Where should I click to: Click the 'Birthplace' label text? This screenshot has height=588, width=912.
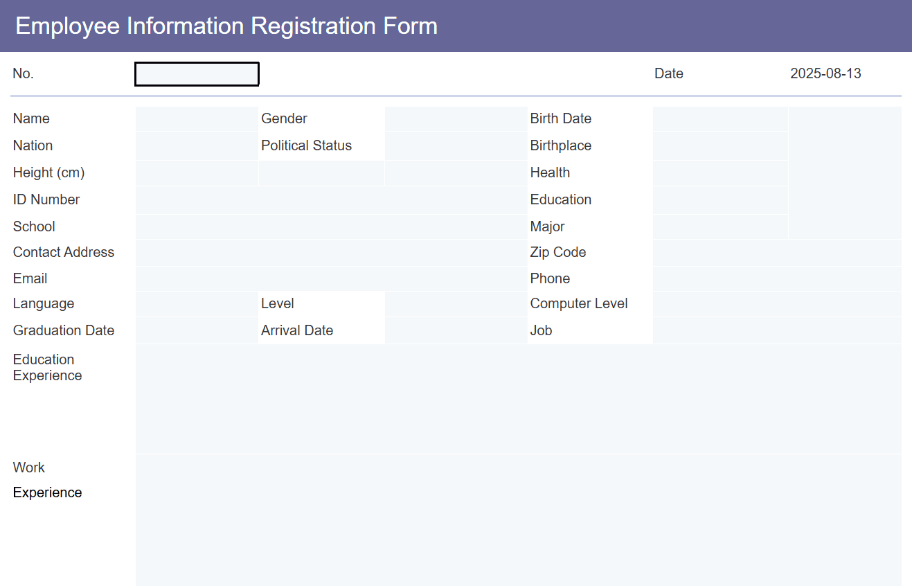(x=561, y=145)
